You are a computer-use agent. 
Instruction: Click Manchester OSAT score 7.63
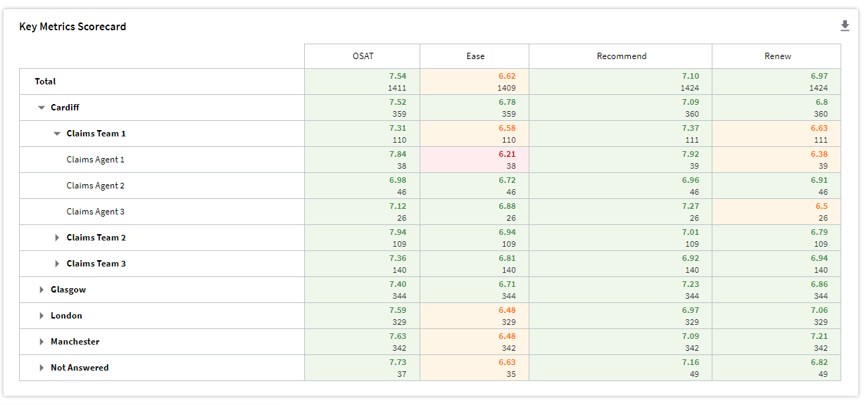(398, 336)
